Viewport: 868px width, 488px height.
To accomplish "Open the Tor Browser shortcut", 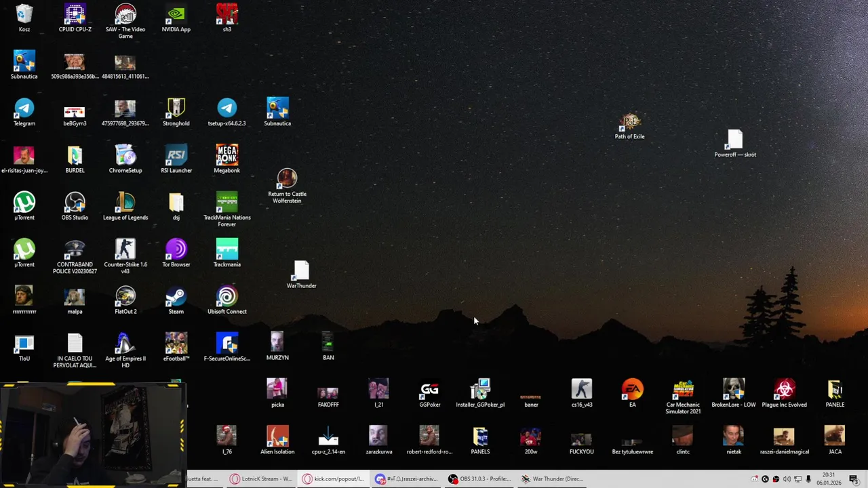I will [176, 253].
